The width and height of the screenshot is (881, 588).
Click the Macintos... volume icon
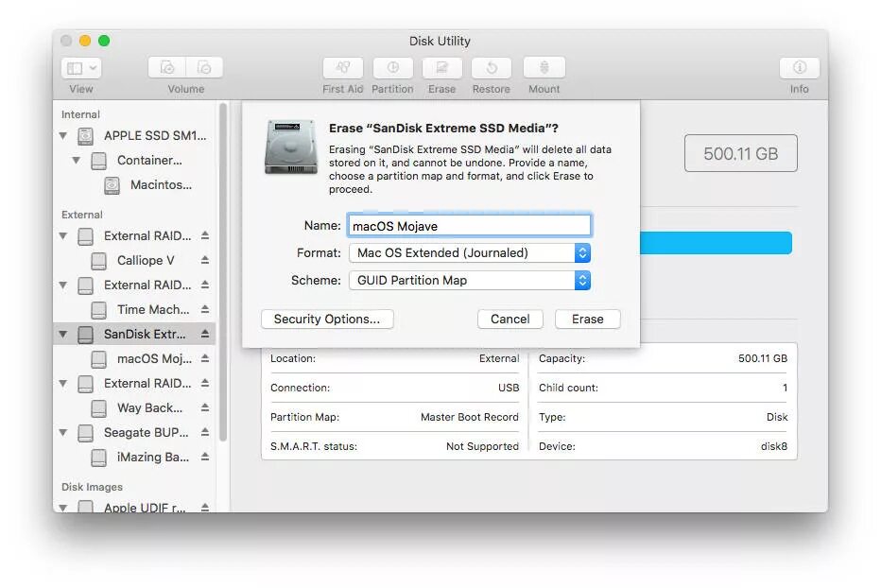(112, 185)
